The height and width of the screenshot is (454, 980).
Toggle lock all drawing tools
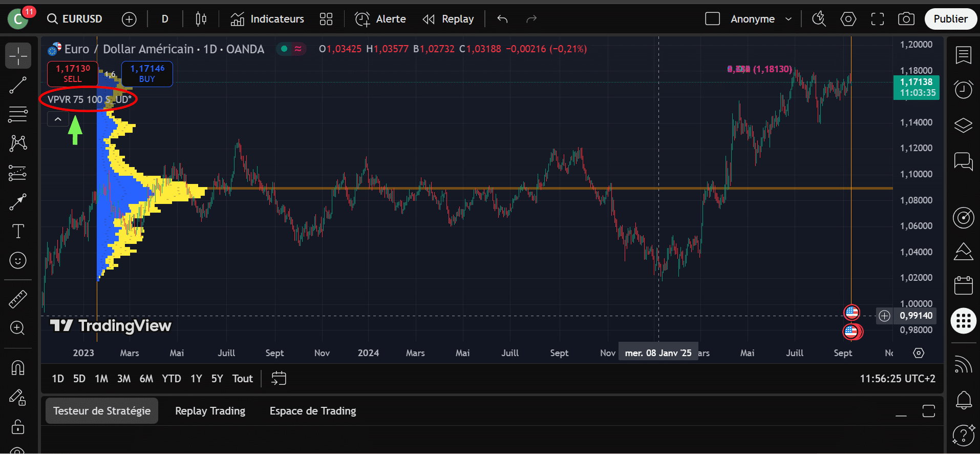18,426
